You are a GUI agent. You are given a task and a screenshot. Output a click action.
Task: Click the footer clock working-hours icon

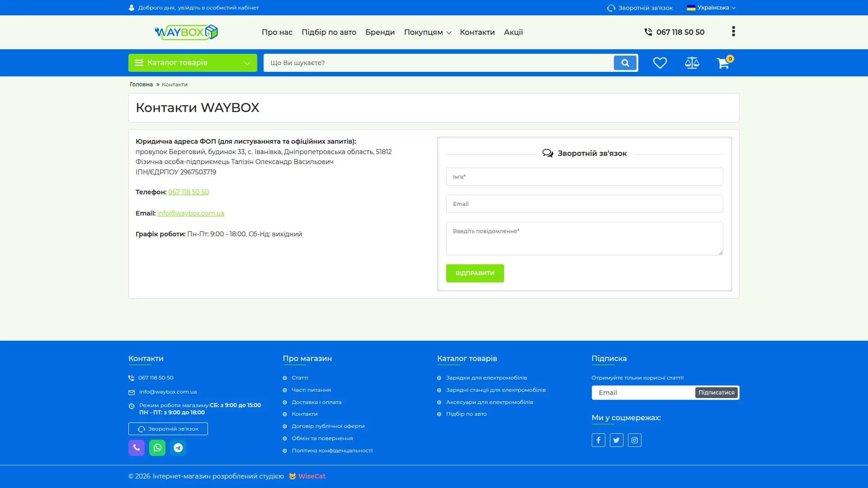pos(132,406)
